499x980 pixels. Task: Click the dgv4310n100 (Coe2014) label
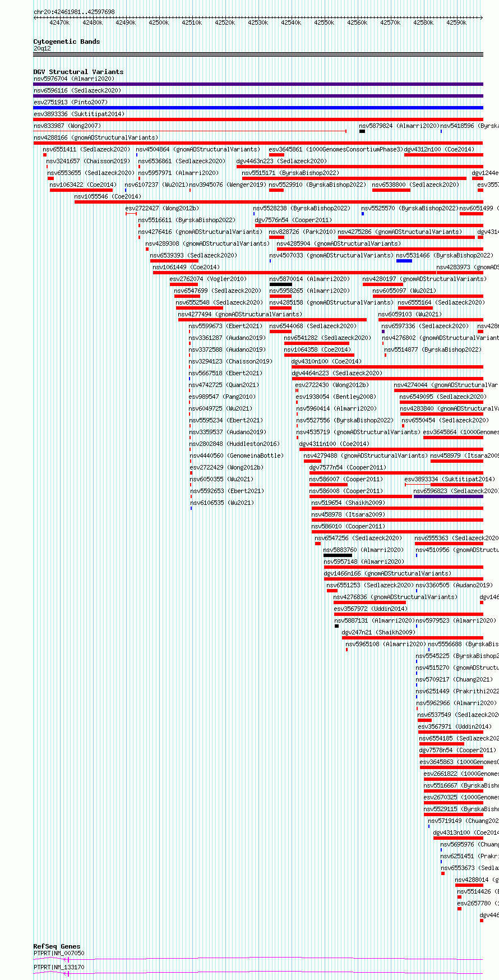coord(326,361)
